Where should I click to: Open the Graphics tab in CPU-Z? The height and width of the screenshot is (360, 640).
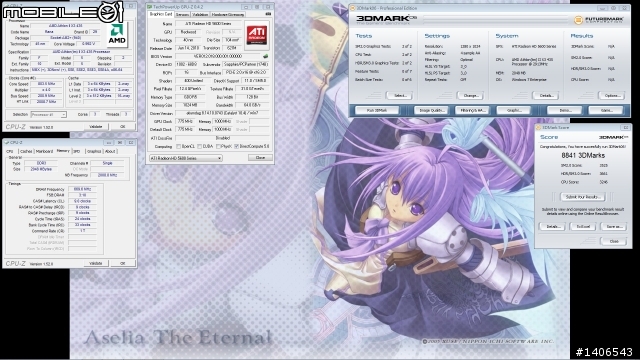tap(93, 151)
